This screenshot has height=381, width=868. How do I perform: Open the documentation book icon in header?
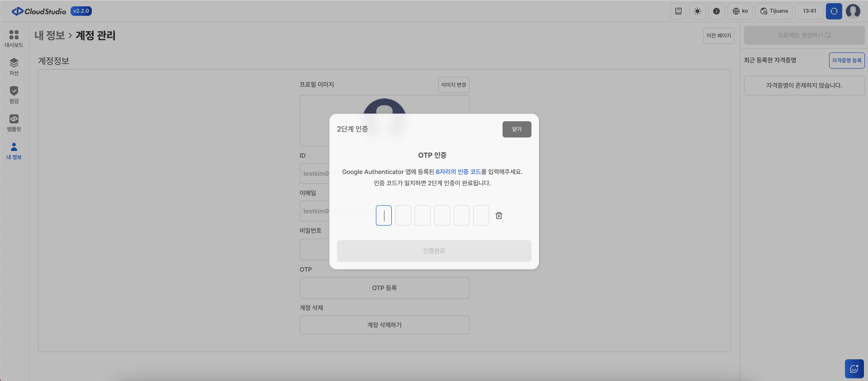point(678,11)
